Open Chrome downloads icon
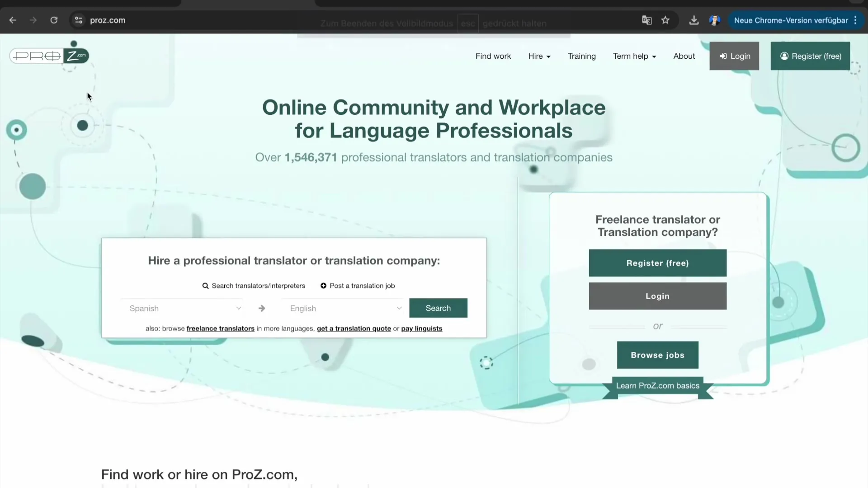Image resolution: width=868 pixels, height=488 pixels. click(693, 20)
